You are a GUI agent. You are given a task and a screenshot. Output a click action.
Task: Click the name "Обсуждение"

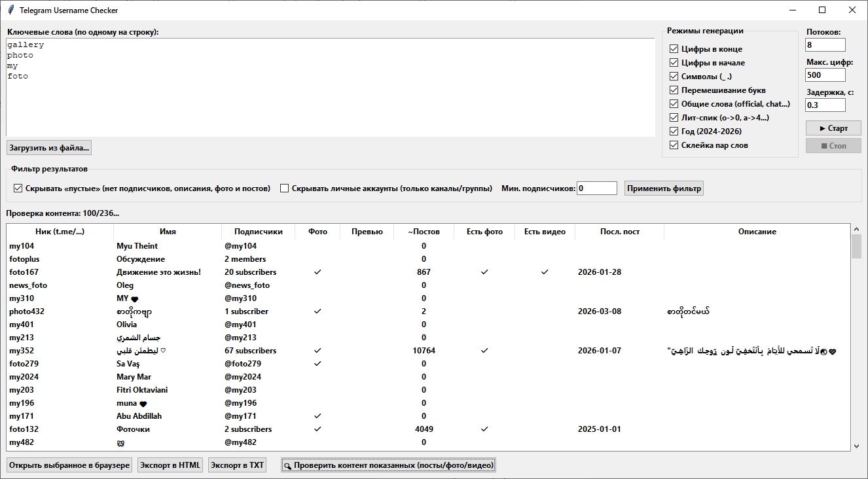coord(140,259)
